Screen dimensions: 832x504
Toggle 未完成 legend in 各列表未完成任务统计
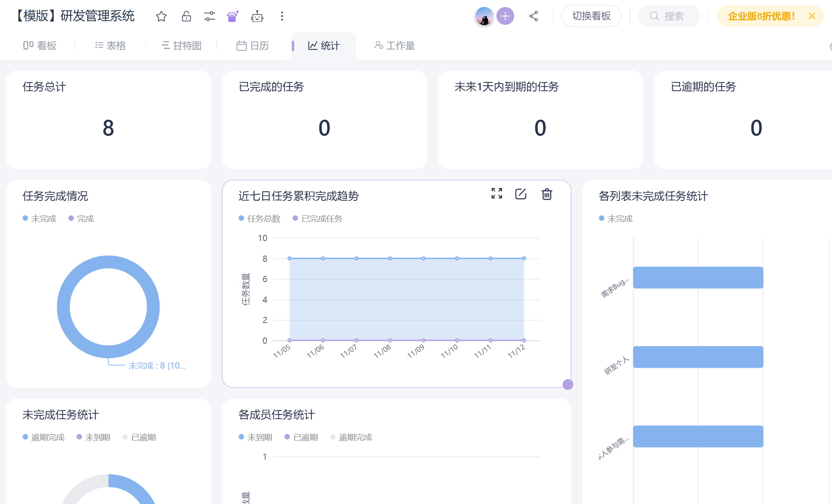(x=616, y=218)
